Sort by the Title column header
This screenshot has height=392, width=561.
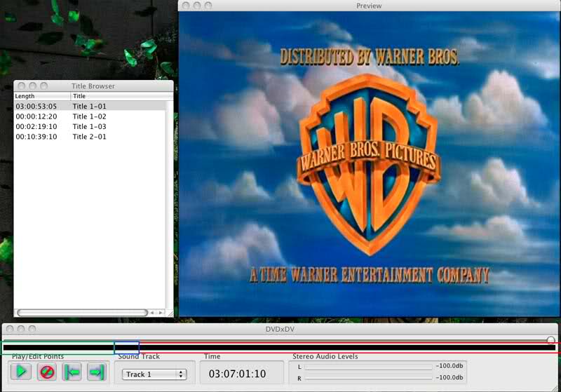[x=121, y=96]
